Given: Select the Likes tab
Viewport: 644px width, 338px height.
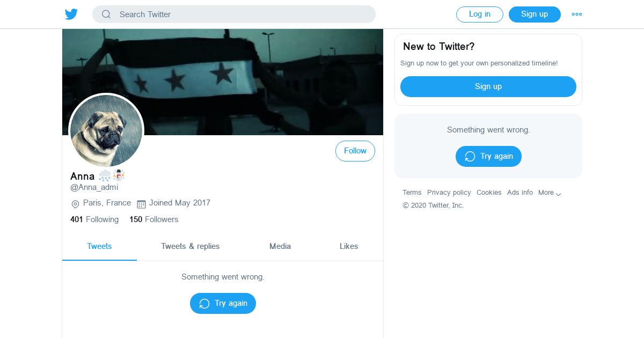Looking at the screenshot, I should click(349, 246).
